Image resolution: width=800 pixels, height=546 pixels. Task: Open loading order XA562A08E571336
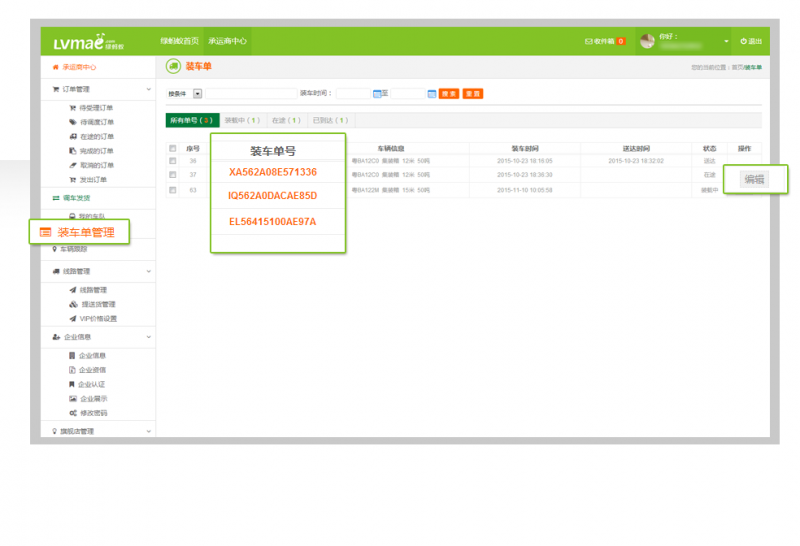(273, 172)
